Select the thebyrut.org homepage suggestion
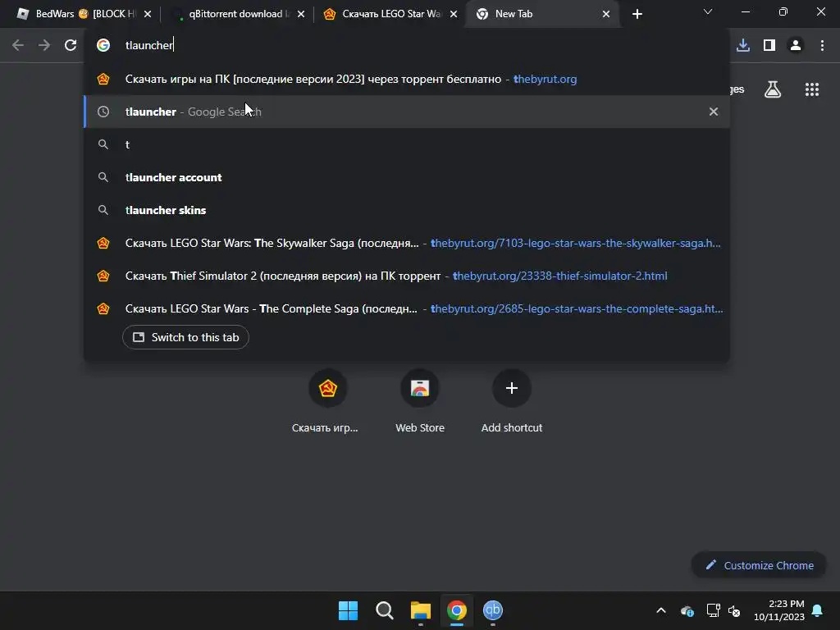This screenshot has width=840, height=630. (407, 79)
